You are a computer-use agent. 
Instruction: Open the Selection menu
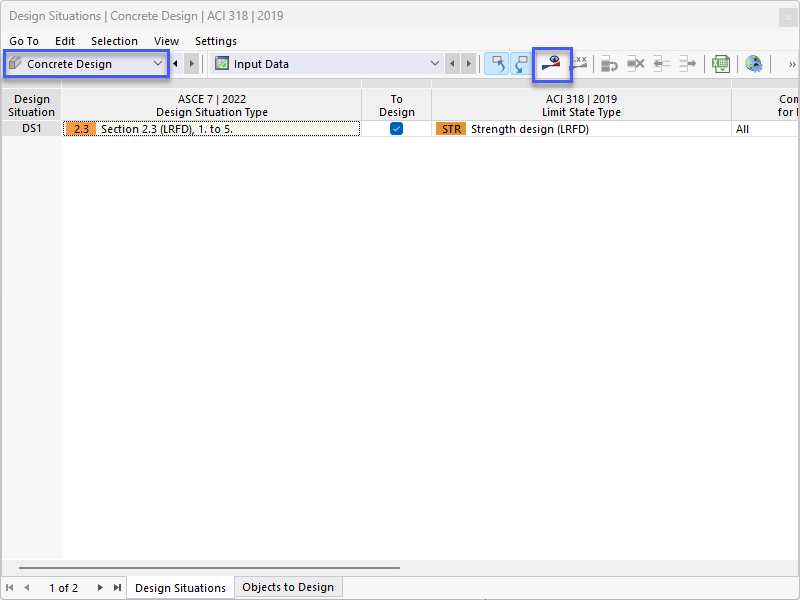pyautogui.click(x=114, y=41)
